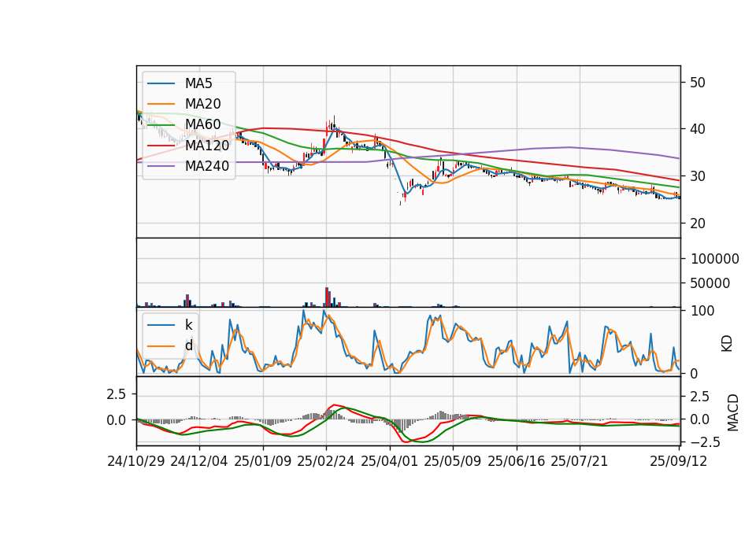The height and width of the screenshot is (543, 756).
Task: Click the orange MA20 legend line swatch
Action: click(x=161, y=104)
